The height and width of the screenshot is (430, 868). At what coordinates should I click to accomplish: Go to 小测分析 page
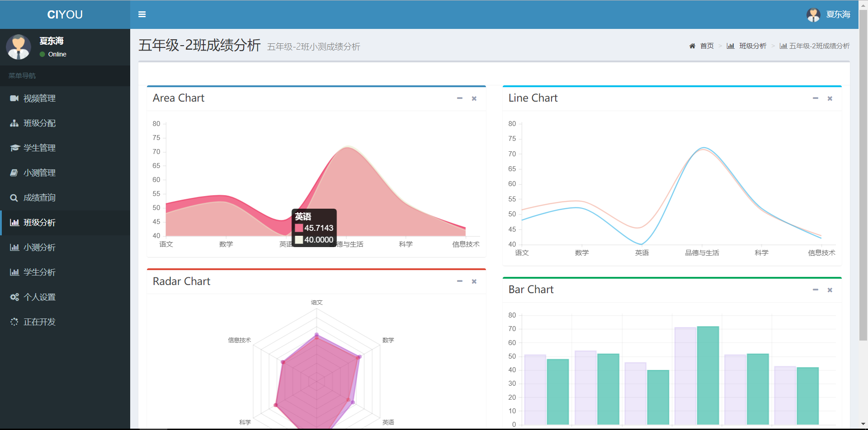65,248
